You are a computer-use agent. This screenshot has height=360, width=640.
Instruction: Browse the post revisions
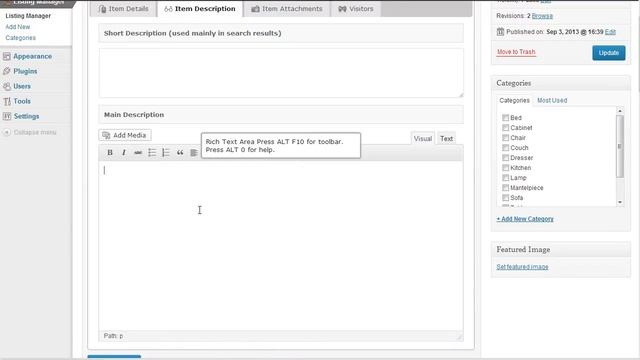(x=542, y=16)
